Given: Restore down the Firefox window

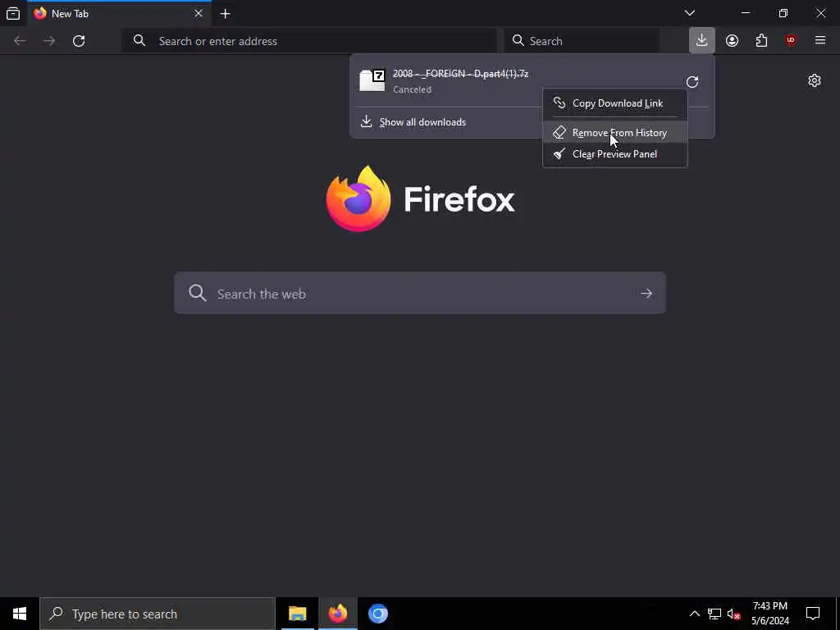Looking at the screenshot, I should pos(783,13).
